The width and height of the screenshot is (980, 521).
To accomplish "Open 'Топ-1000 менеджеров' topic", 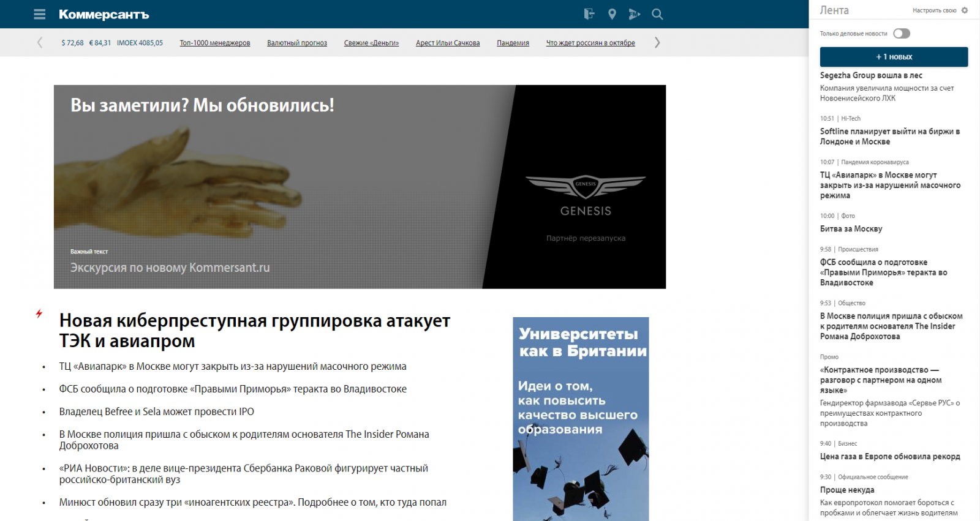I will pos(215,43).
